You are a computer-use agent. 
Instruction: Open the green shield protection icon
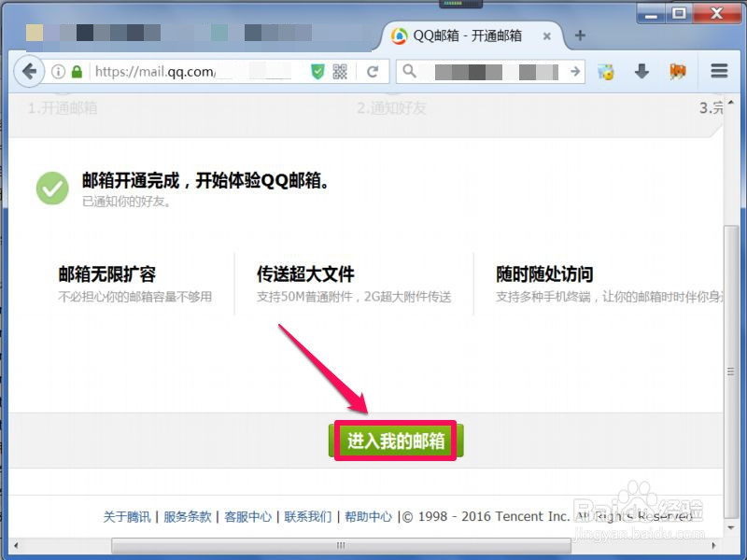317,72
